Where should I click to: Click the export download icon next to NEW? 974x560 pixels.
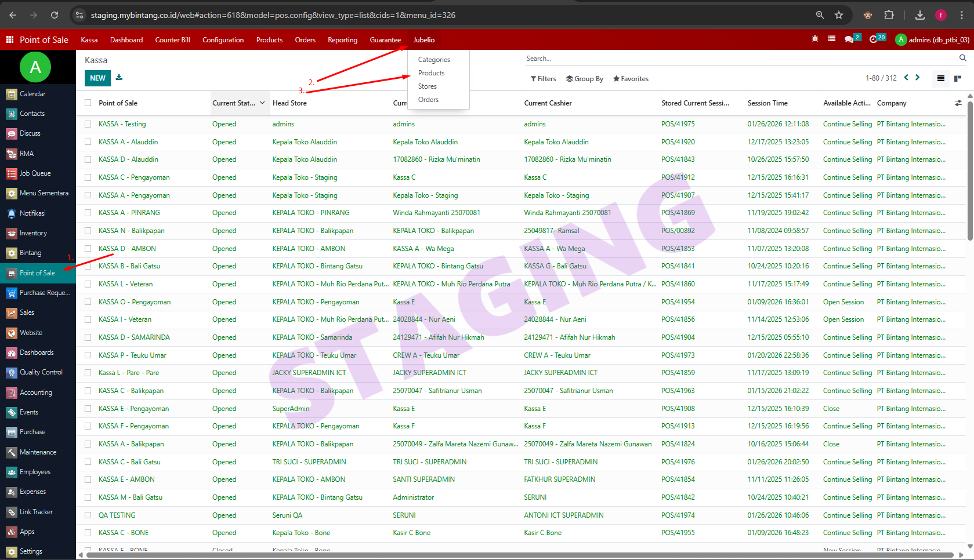120,78
